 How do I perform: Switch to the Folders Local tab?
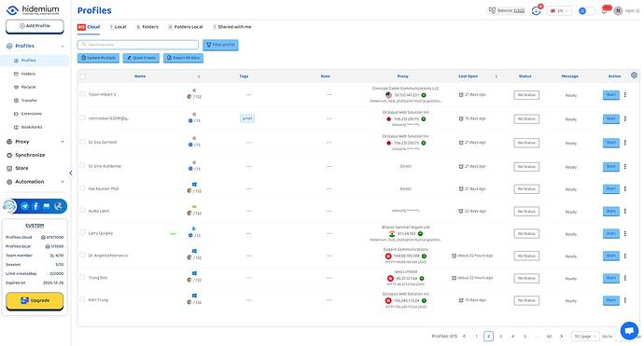tap(186, 27)
